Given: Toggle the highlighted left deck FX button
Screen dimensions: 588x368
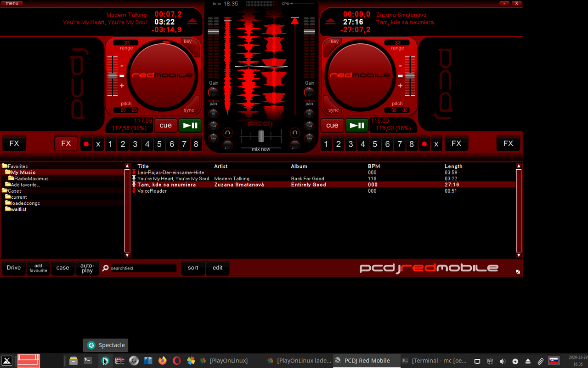Looking at the screenshot, I should 66,144.
